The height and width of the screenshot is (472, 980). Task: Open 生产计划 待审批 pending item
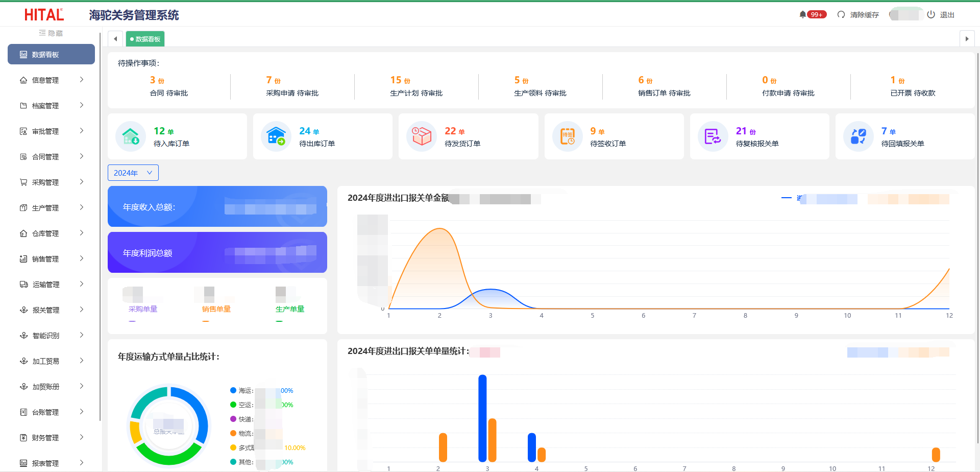point(416,86)
